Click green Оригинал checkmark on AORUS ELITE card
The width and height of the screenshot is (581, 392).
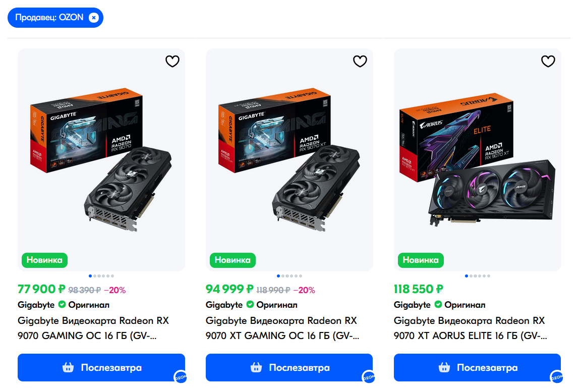(x=438, y=305)
